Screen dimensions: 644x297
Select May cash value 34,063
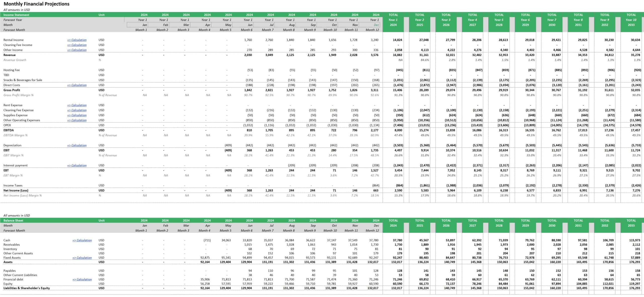coord(226,240)
